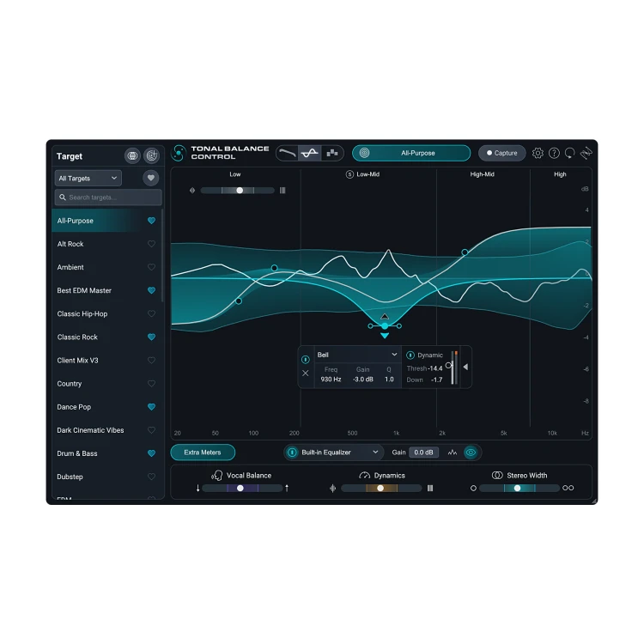Open the help question mark
Screen dimensions: 644x644
(554, 153)
